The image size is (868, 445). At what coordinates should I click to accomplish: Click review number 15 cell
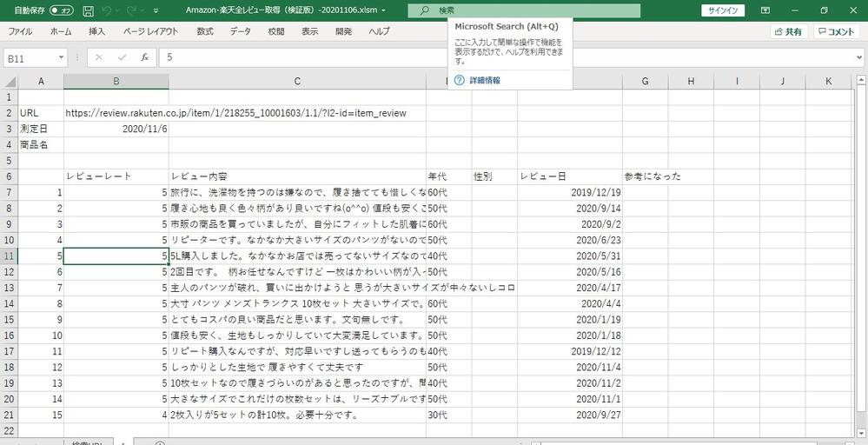point(41,415)
